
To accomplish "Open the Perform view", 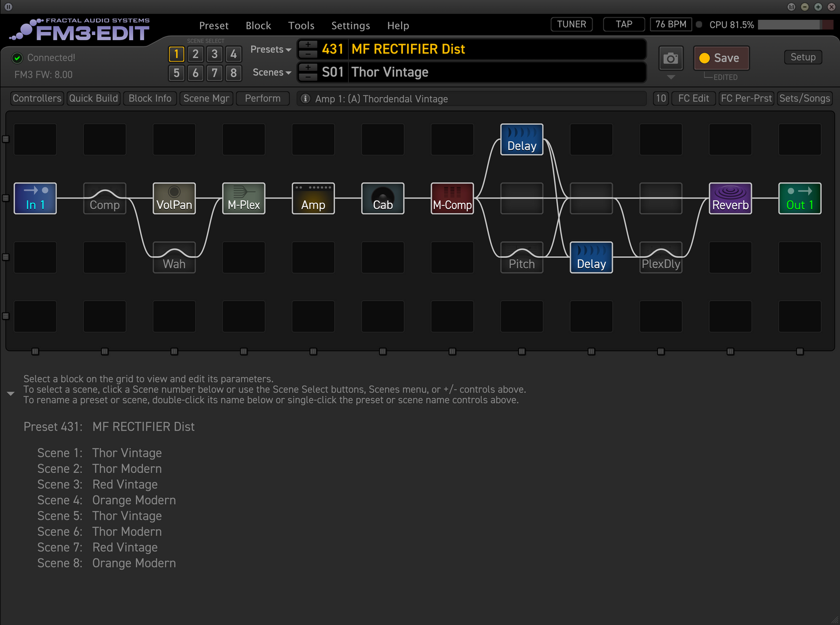I will (x=263, y=99).
